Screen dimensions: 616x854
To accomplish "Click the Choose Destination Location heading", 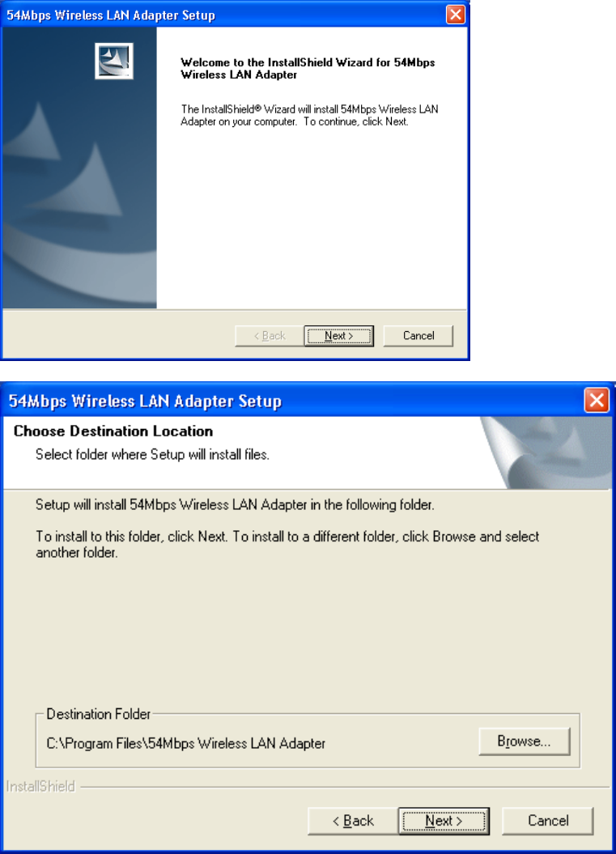I will click(x=113, y=431).
